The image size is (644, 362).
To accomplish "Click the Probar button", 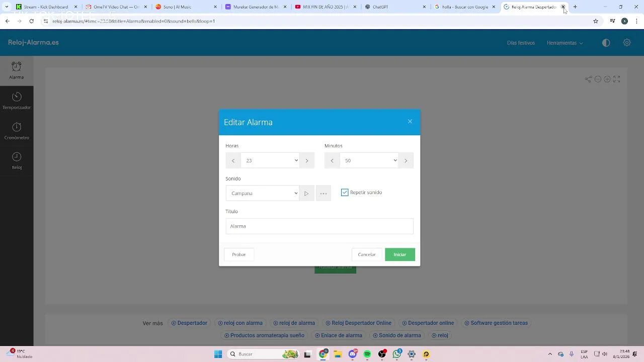I will click(x=239, y=254).
